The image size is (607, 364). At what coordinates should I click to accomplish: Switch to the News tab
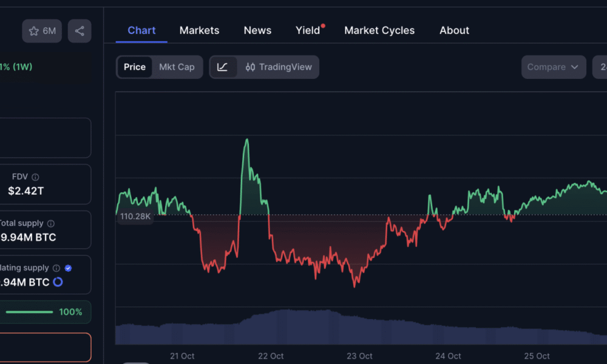click(x=257, y=30)
